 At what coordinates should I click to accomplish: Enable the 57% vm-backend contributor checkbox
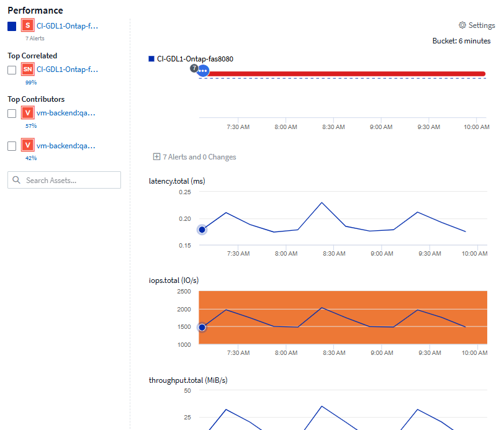(12, 114)
